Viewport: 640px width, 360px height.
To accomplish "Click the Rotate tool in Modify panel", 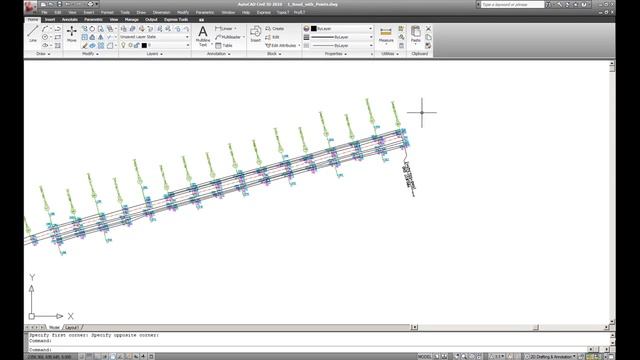I will tap(92, 29).
